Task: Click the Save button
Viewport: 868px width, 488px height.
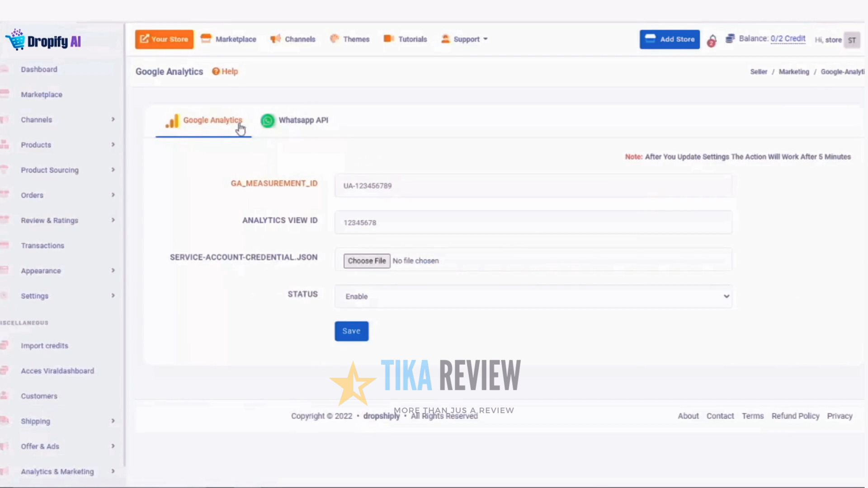Action: 351,331
